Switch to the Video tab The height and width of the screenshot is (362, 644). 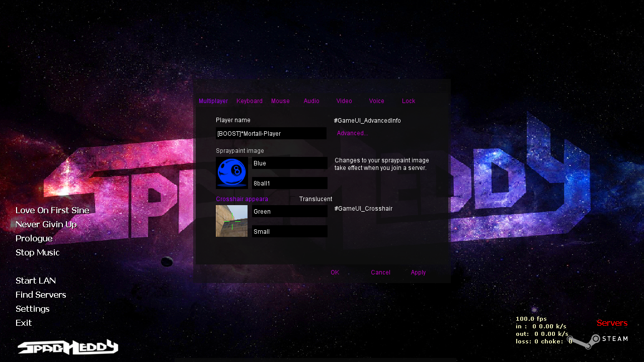(344, 101)
